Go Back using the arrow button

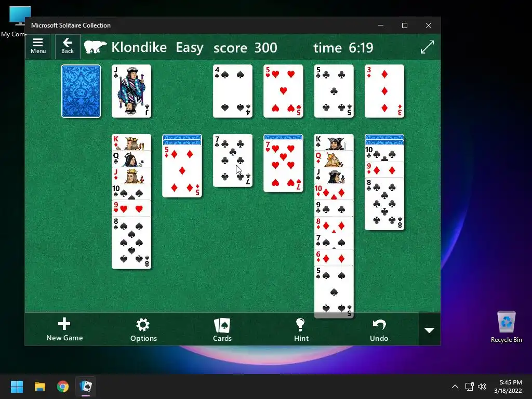(x=68, y=46)
